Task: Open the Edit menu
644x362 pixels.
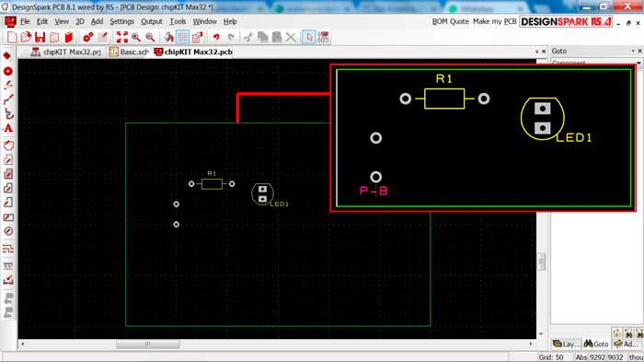Action: click(42, 21)
